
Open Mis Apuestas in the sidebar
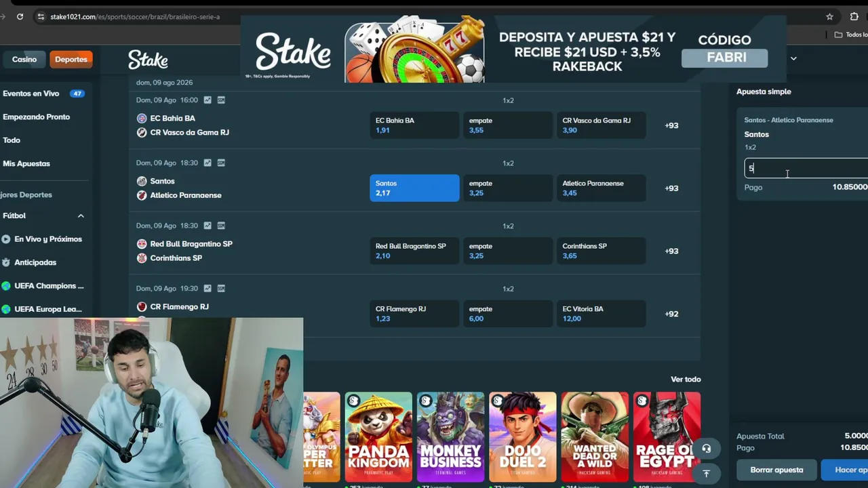tap(26, 163)
